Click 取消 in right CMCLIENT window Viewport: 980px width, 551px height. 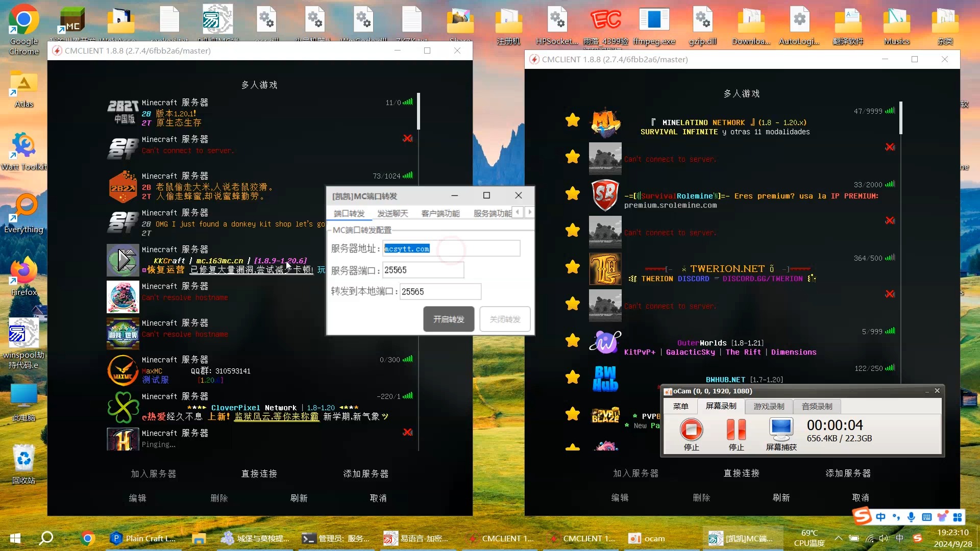[861, 497]
